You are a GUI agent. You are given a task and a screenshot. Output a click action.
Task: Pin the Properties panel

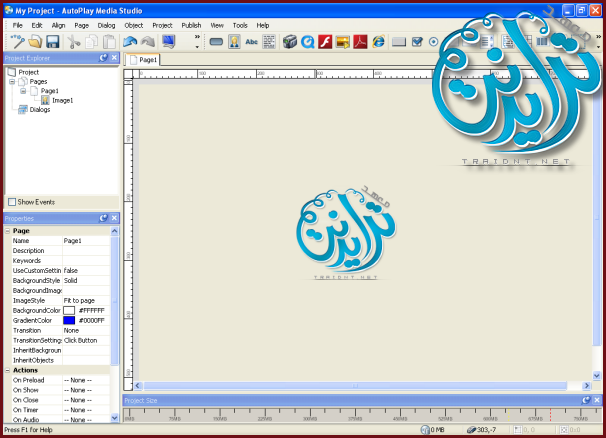click(x=103, y=218)
